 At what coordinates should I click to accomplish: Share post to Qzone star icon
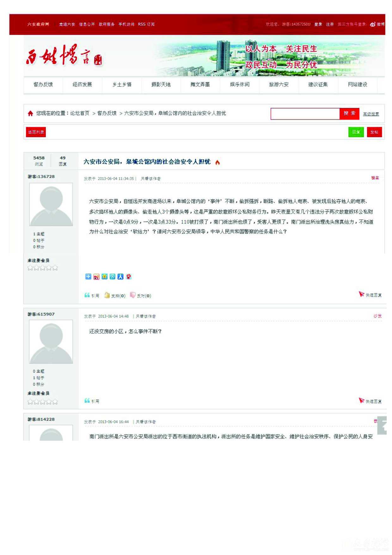coord(104,277)
